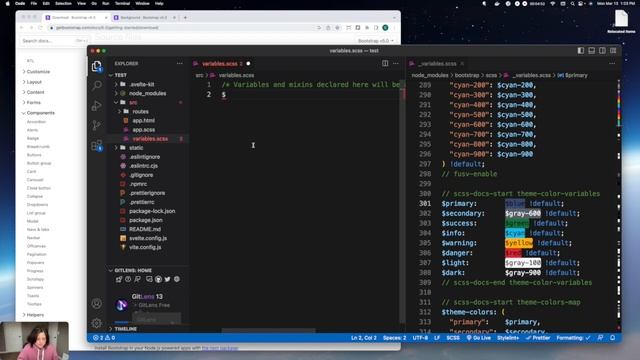640x360 pixels.
Task: Close the _variables.scss tab
Action: click(x=462, y=64)
